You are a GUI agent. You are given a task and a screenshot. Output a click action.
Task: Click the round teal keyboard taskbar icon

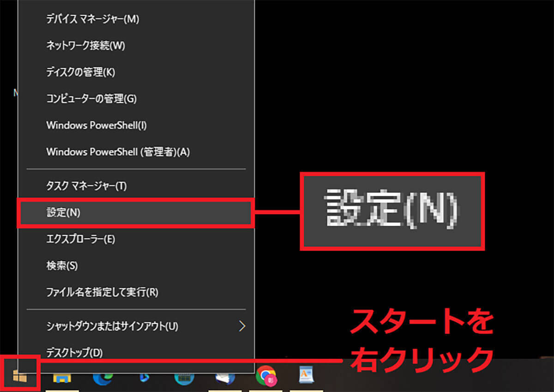click(x=184, y=377)
